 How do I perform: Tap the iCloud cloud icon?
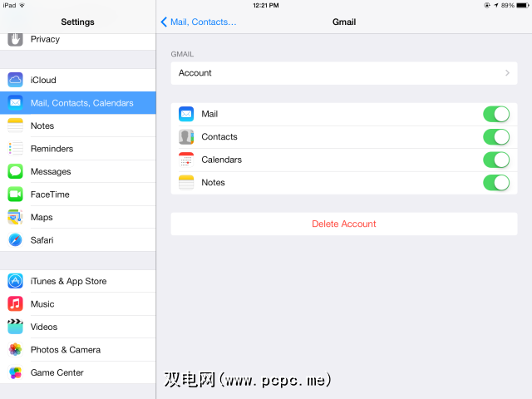(15, 80)
